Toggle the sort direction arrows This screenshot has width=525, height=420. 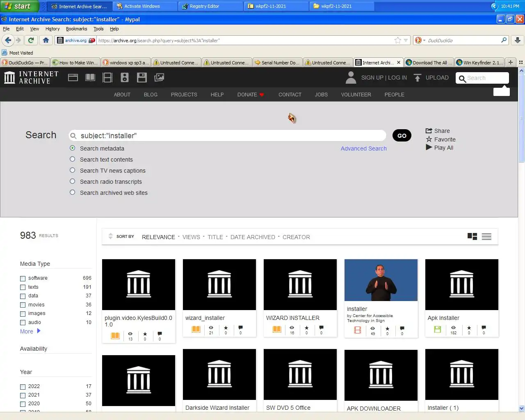[110, 236]
